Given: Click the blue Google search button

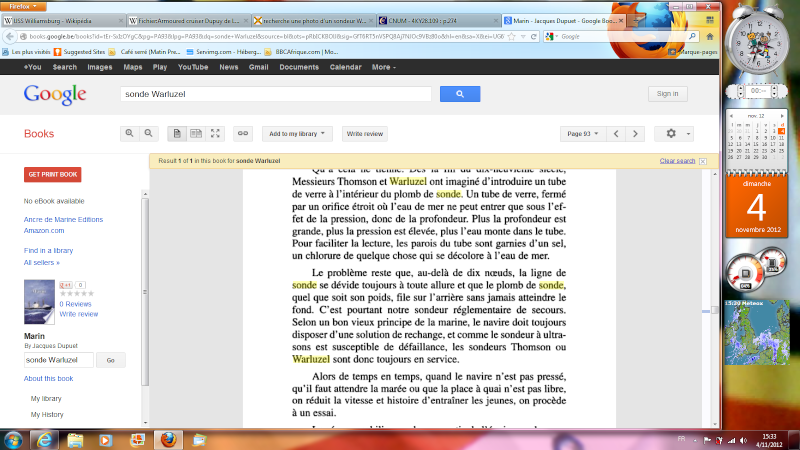Looking at the screenshot, I should pos(460,94).
